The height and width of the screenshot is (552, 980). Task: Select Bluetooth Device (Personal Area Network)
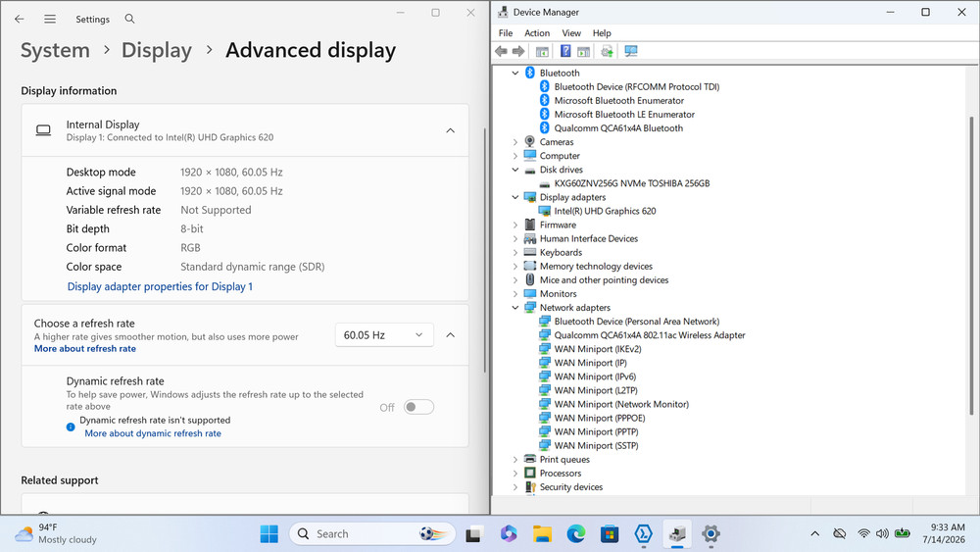(x=636, y=322)
